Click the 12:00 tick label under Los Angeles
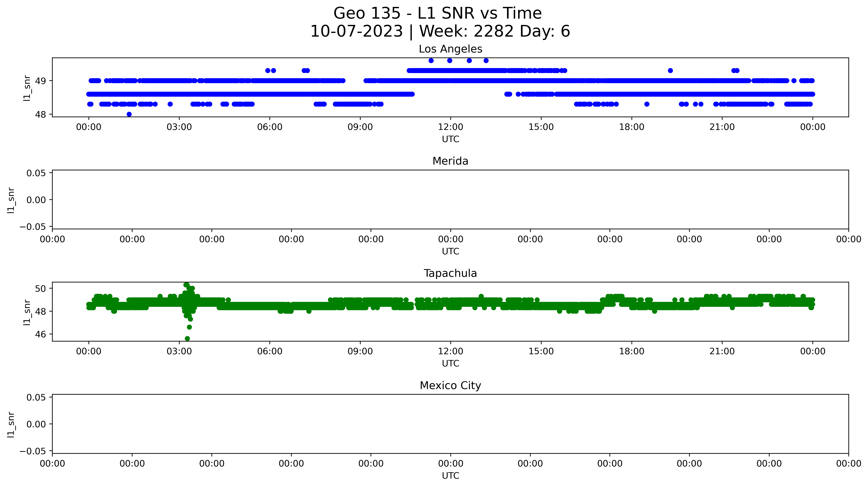The width and height of the screenshot is (868, 487). 451,127
